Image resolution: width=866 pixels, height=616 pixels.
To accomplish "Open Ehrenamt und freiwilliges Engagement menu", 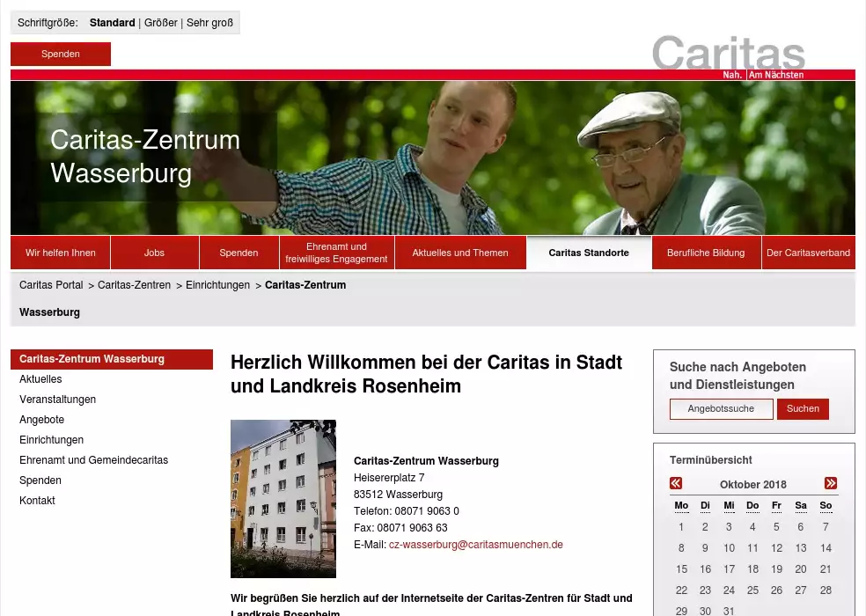I will (336, 253).
